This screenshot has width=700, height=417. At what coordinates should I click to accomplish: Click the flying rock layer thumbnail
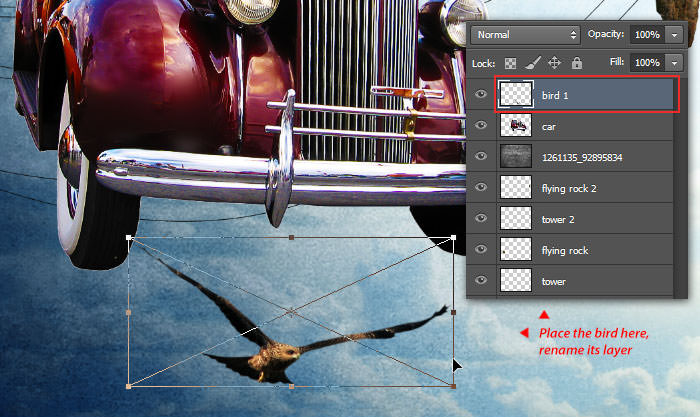(516, 249)
